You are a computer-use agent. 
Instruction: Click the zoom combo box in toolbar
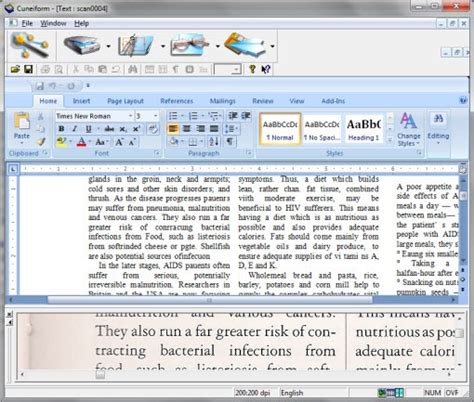coord(227,69)
